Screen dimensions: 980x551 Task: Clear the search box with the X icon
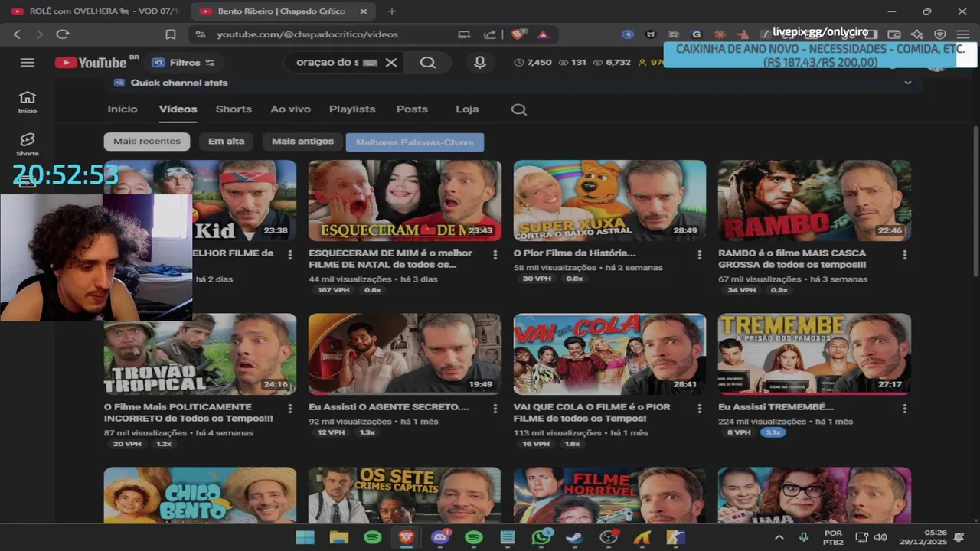coord(391,63)
